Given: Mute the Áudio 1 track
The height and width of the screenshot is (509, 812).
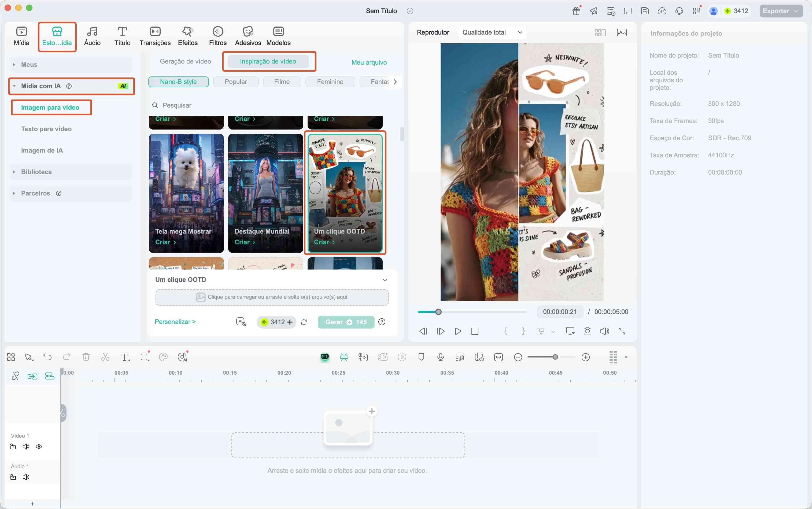Looking at the screenshot, I should click(x=26, y=477).
